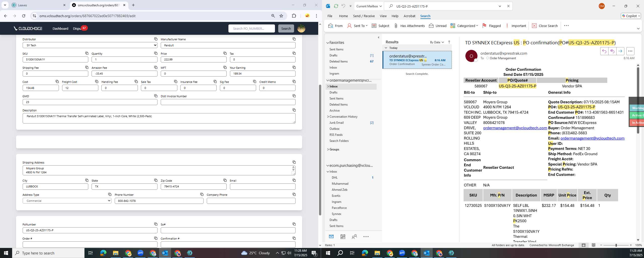Viewport: 644px width, 258px height.
Task: Copy the Freight Cost value
Action: point(97,82)
